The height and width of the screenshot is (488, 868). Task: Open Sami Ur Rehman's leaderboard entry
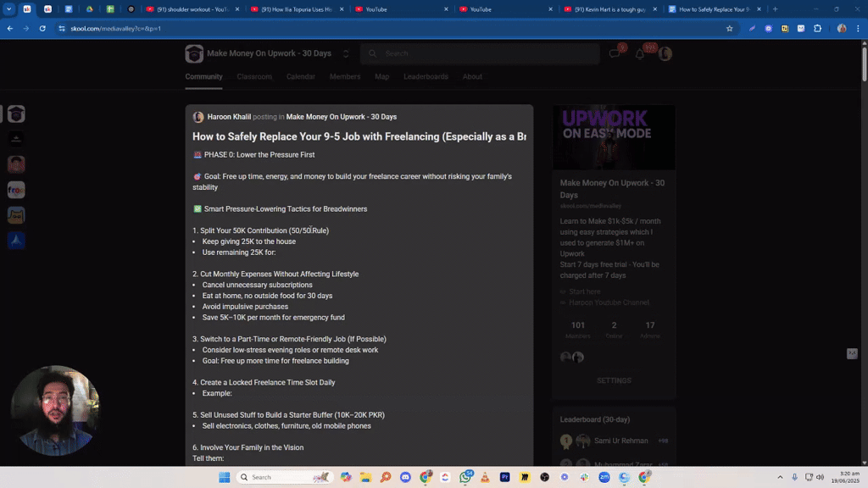click(620, 441)
